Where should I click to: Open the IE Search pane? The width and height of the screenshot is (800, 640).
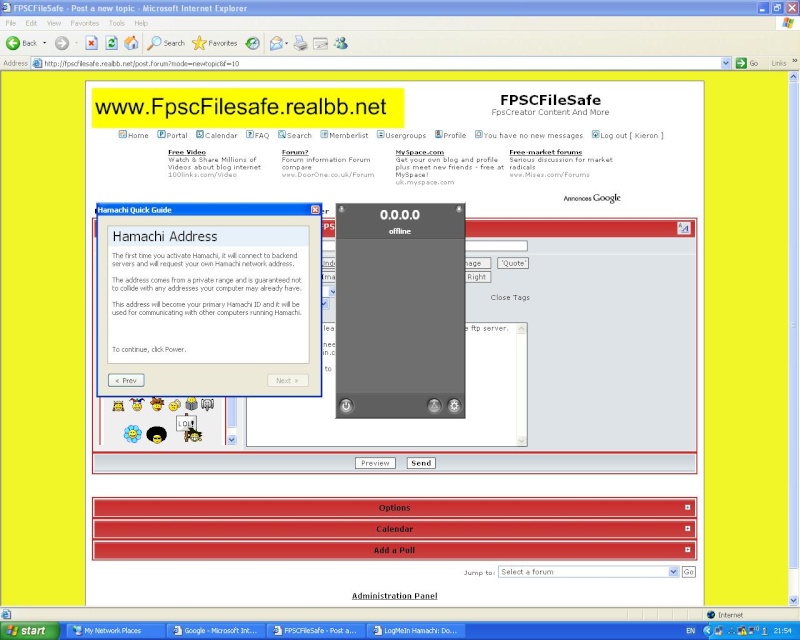coord(166,43)
